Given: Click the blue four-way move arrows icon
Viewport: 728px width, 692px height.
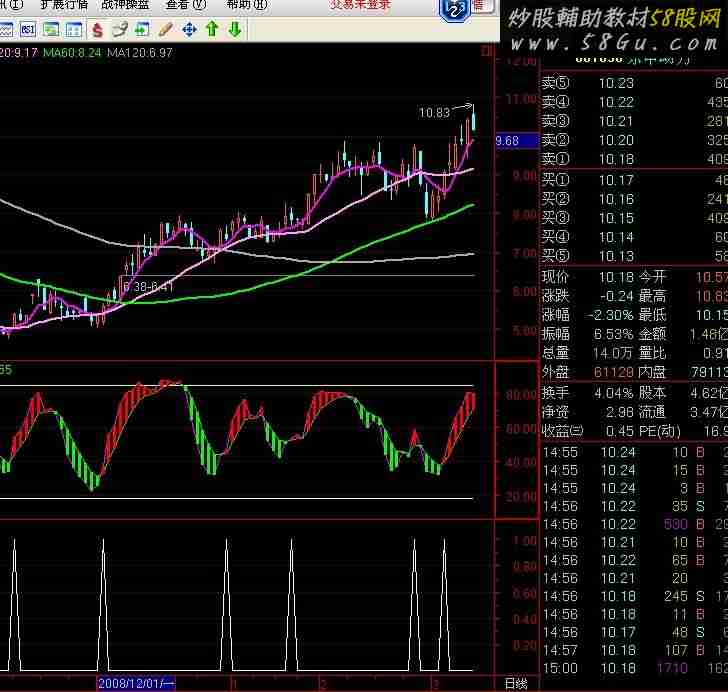Looking at the screenshot, I should tap(189, 29).
